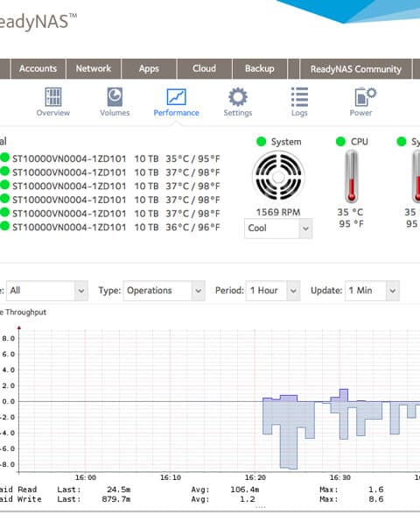The height and width of the screenshot is (522, 420).
Task: Click the 16:10 time label on graph
Action: (171, 477)
